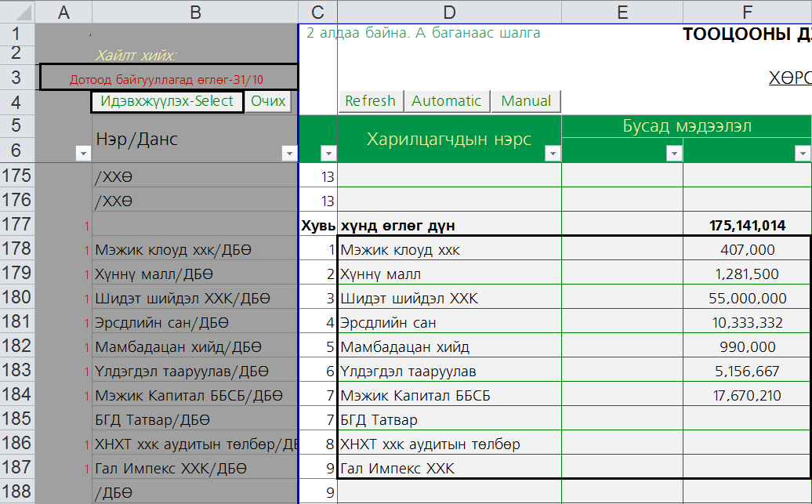Select cell Мамбадацан хийд in column D
This screenshot has width=812, height=504.
tap(450, 347)
